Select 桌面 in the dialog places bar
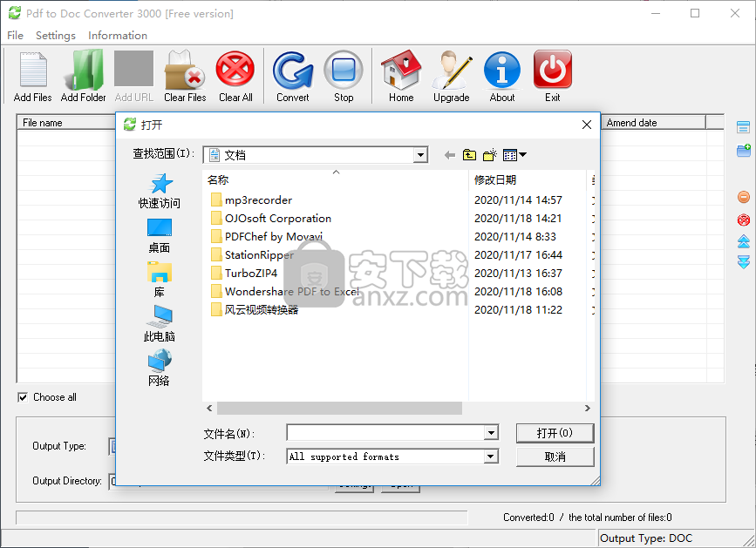Screen dimensions: 756x548 click(x=160, y=236)
